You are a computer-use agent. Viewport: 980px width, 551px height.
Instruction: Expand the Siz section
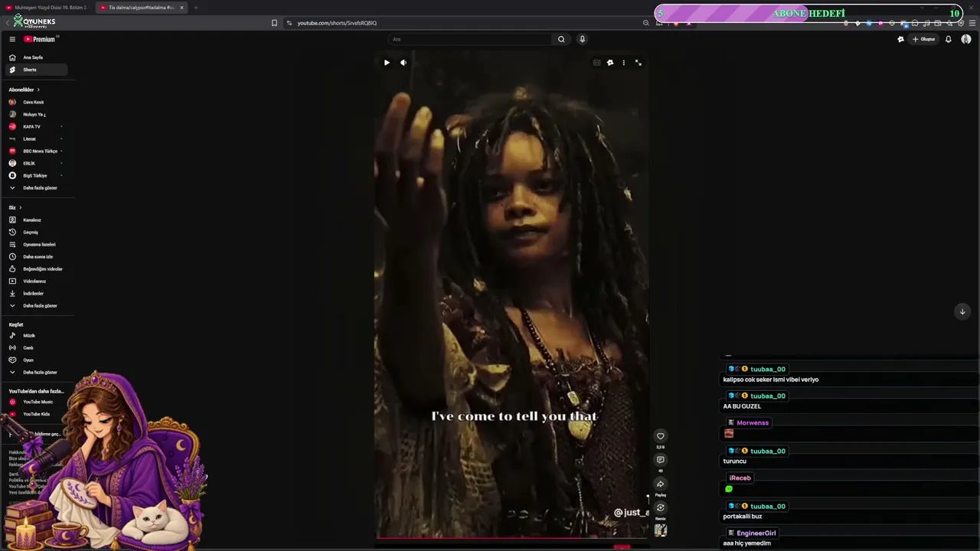point(15,207)
